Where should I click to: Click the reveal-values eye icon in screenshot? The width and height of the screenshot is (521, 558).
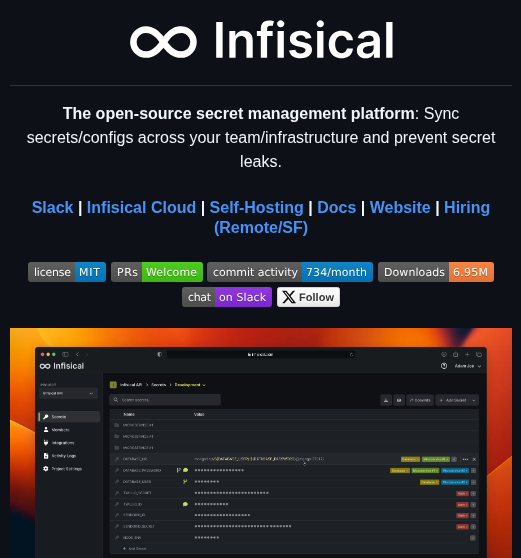point(399,400)
